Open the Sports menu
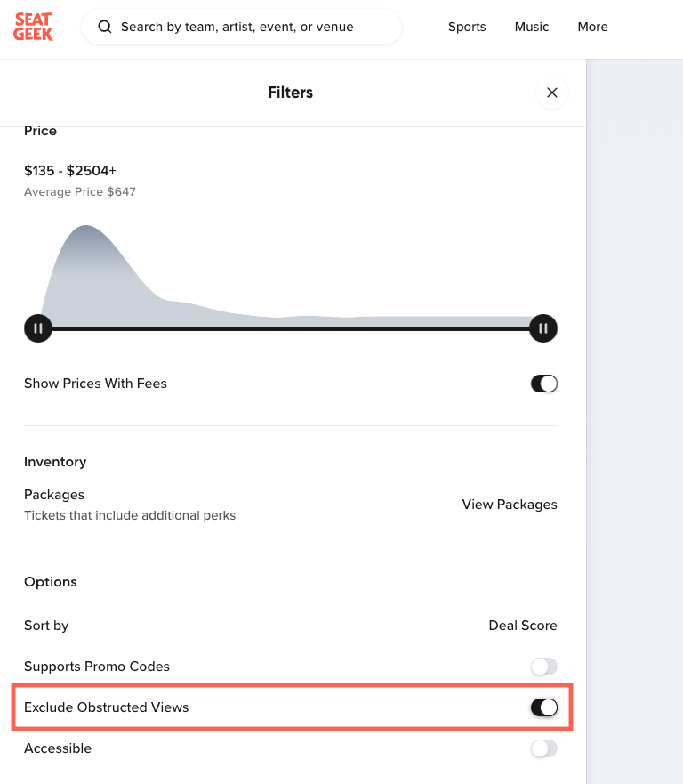 pos(467,27)
